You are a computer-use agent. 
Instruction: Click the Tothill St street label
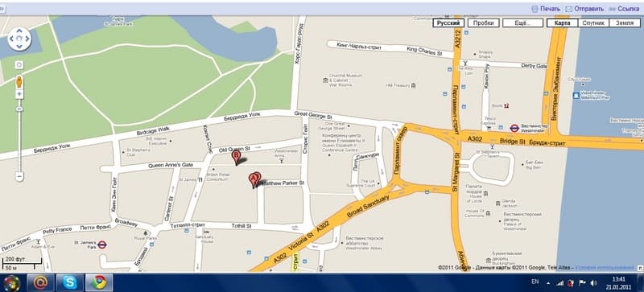coord(241,226)
